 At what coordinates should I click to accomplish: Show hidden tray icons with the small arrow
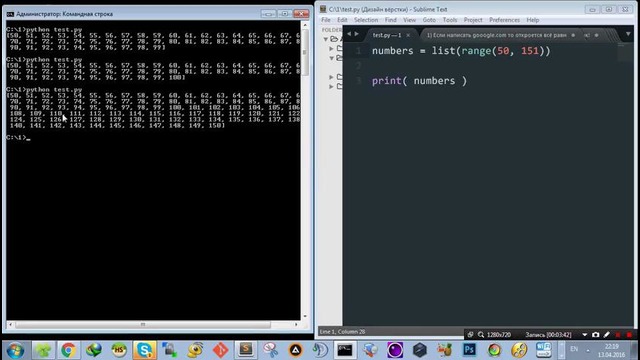[588, 351]
